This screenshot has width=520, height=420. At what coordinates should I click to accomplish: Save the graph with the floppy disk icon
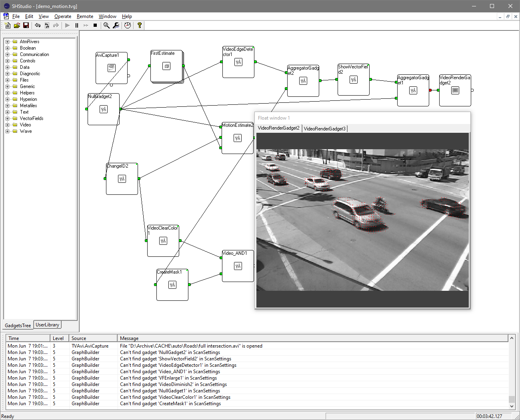pos(26,25)
